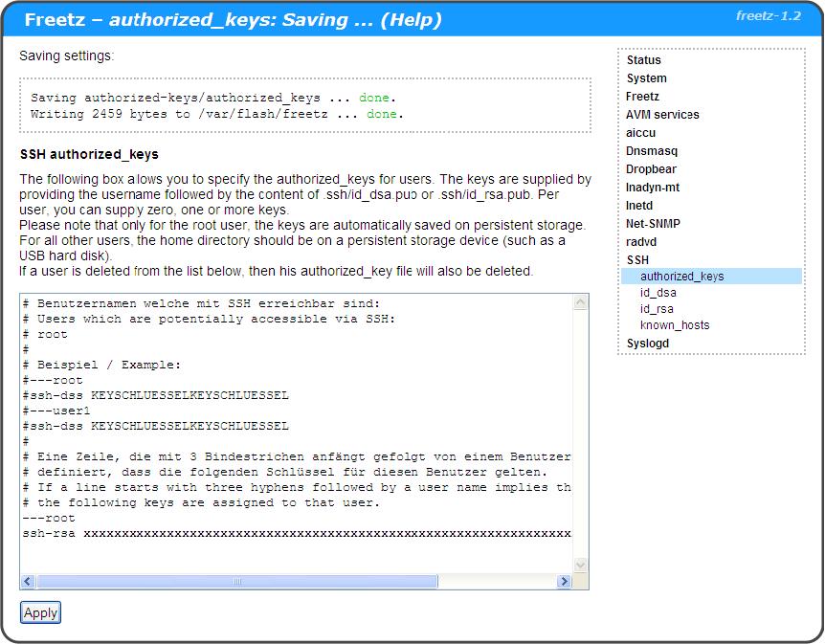This screenshot has width=825, height=644.
Task: Click the 'Writing 2459 bytes' output line
Action: (216, 114)
